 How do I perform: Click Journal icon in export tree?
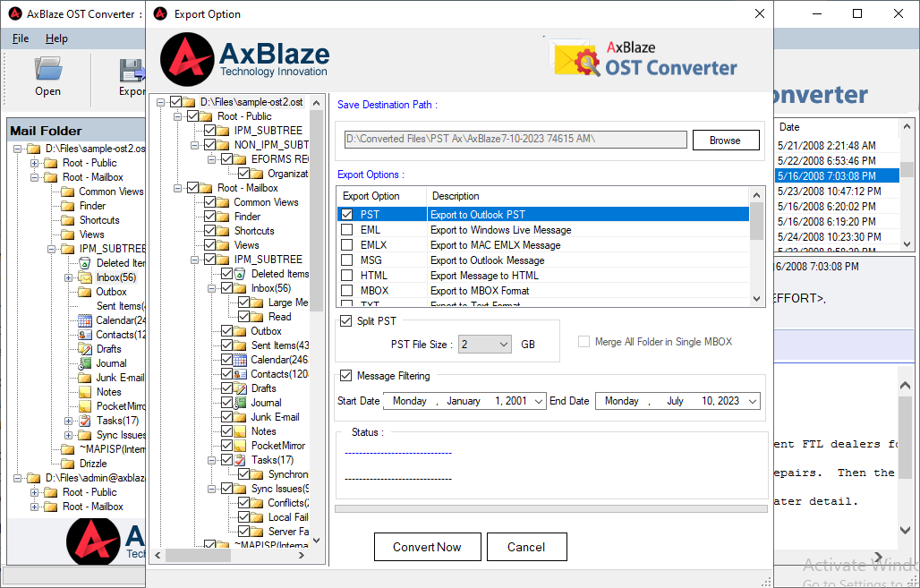240,403
